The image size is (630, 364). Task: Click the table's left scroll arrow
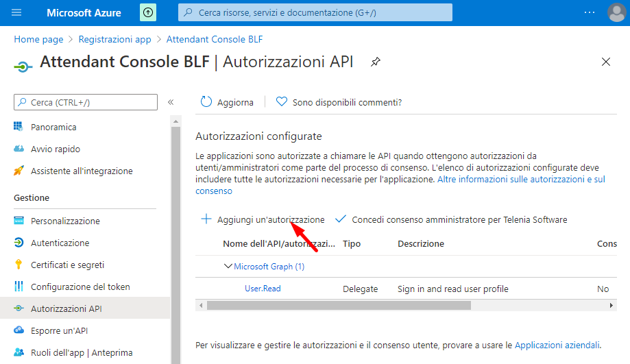[x=201, y=305]
